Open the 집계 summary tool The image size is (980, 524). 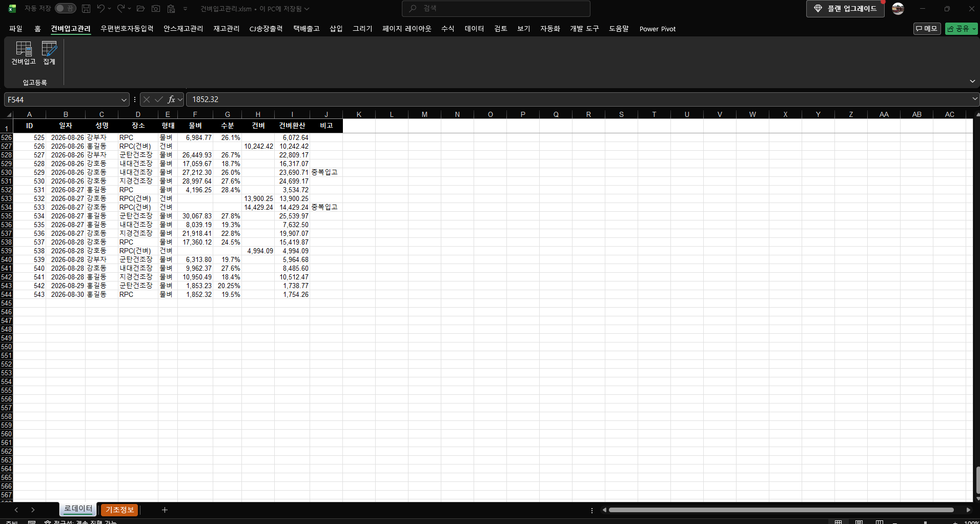[x=49, y=53]
